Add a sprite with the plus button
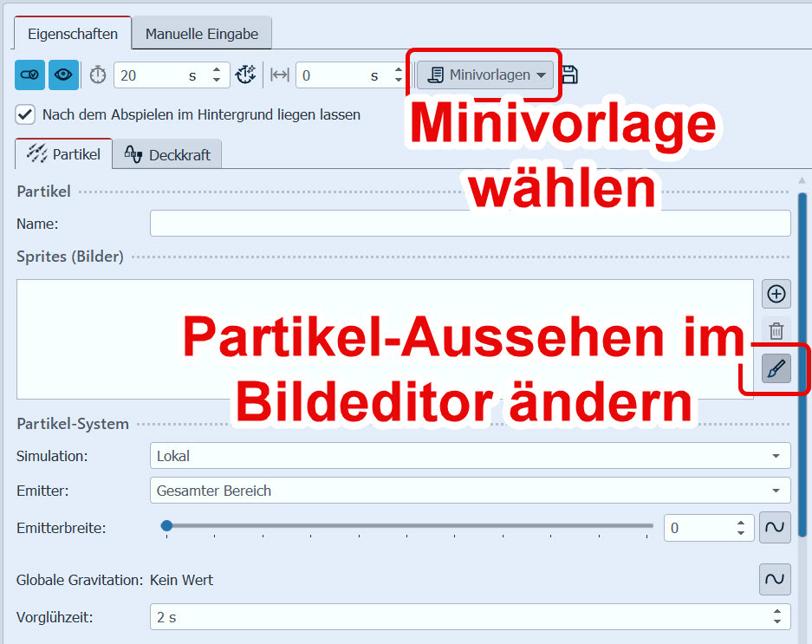812x644 pixels. pos(776,295)
